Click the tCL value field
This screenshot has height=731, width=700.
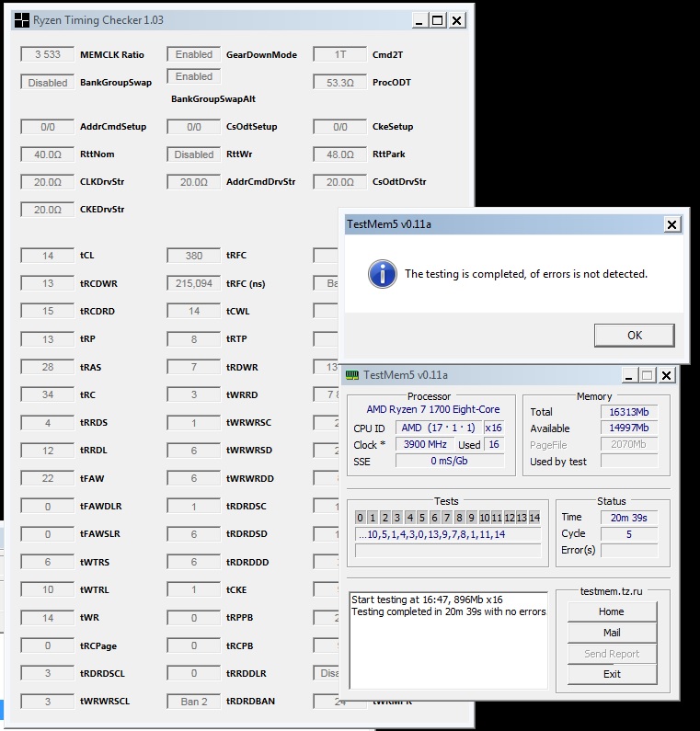[48, 256]
